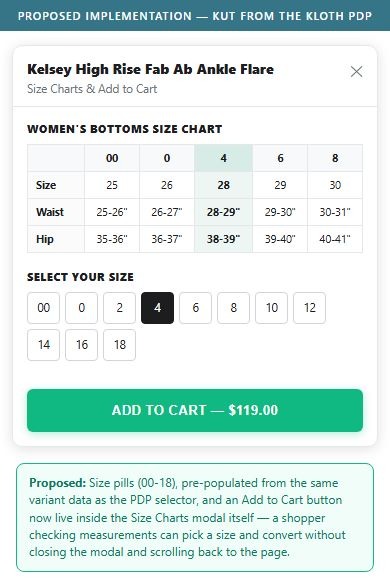The width and height of the screenshot is (390, 580).
Task: Click the highlighted column 4 header in chart
Action: click(x=223, y=158)
